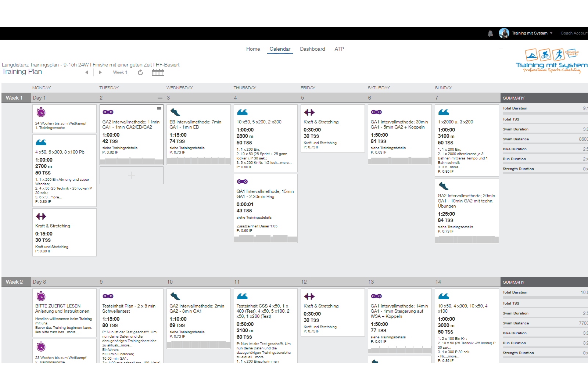Navigate to the Home tab

253,49
